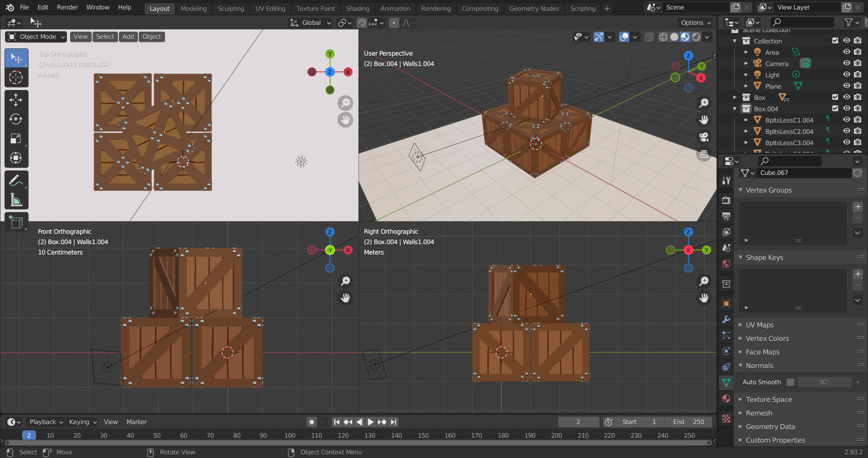Hide the Camera object in viewport

846,63
